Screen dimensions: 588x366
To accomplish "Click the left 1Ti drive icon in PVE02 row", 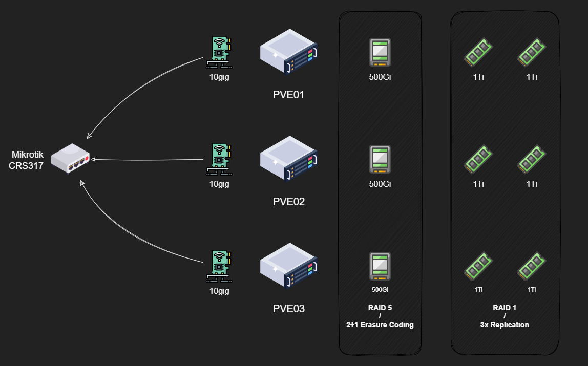I will tap(478, 159).
